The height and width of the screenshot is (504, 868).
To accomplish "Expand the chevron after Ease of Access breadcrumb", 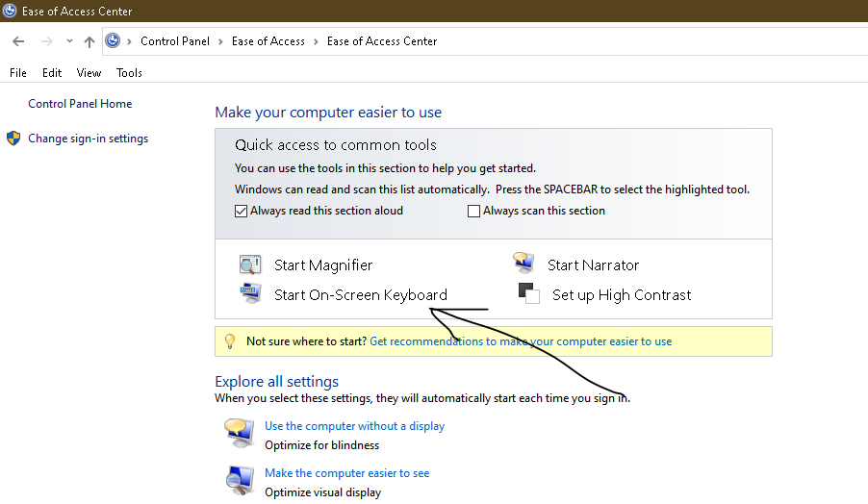I will click(x=316, y=41).
